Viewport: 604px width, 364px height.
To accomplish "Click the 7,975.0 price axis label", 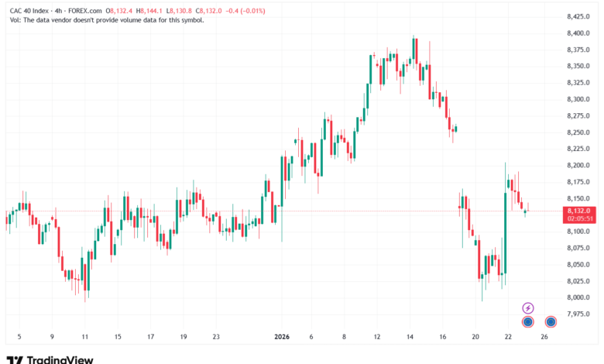I will pyautogui.click(x=578, y=314).
